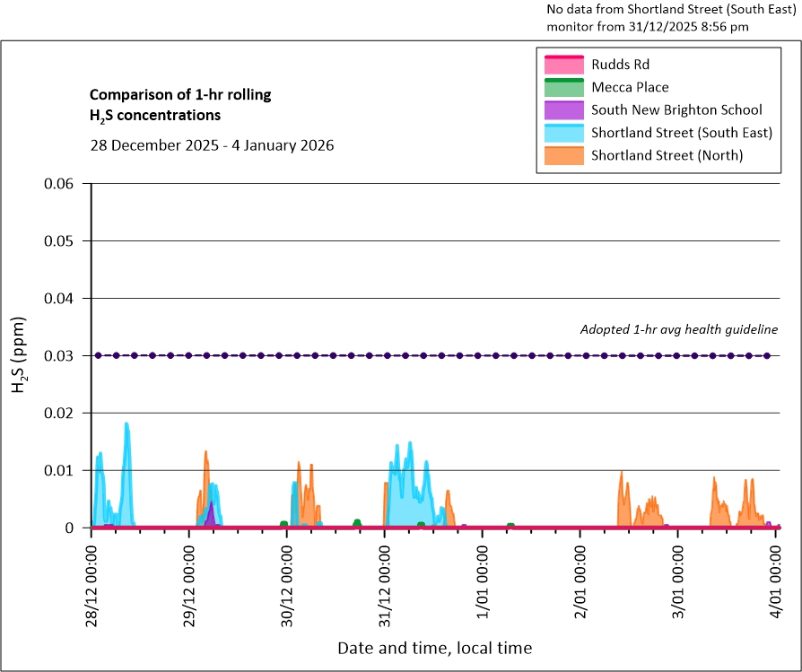Click the 0.06 y-axis tick label
This screenshot has width=802, height=672.
(x=60, y=184)
